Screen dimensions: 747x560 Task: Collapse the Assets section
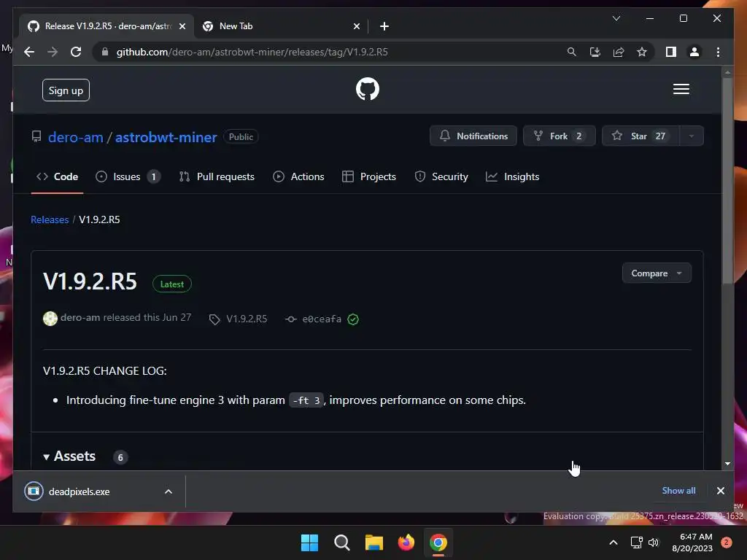click(69, 456)
